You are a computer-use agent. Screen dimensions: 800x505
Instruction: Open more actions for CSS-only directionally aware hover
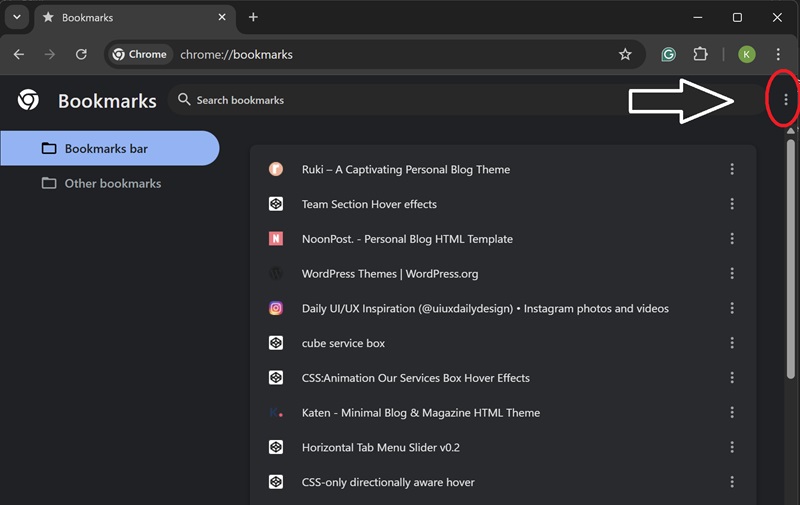point(732,482)
